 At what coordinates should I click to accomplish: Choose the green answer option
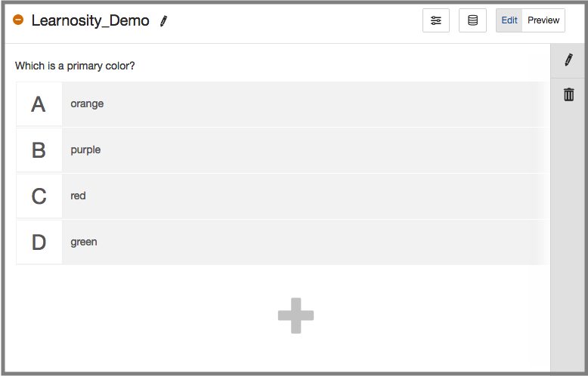click(84, 242)
